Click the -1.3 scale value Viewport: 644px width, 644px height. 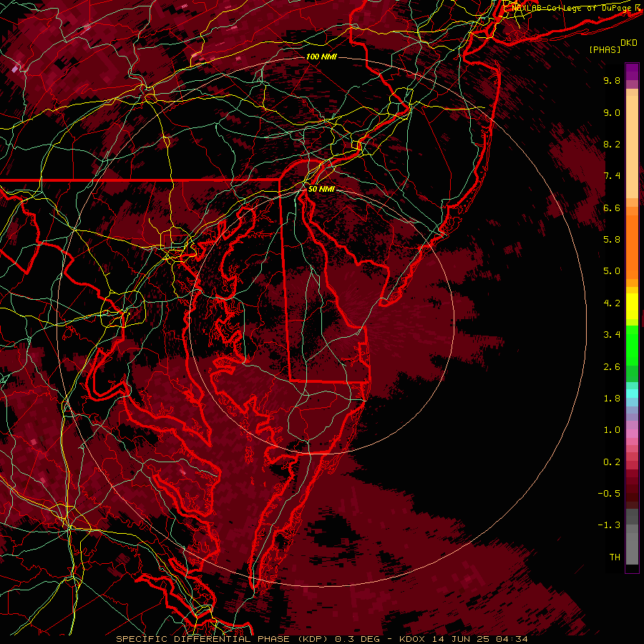click(609, 525)
